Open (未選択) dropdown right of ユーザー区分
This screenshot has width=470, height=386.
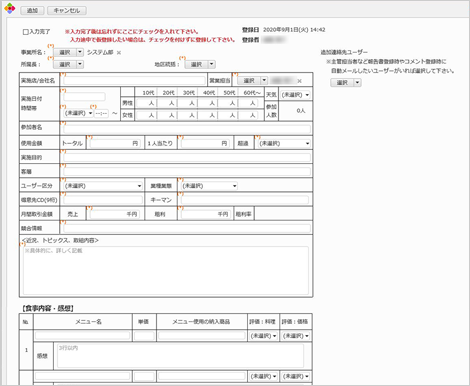click(x=209, y=186)
